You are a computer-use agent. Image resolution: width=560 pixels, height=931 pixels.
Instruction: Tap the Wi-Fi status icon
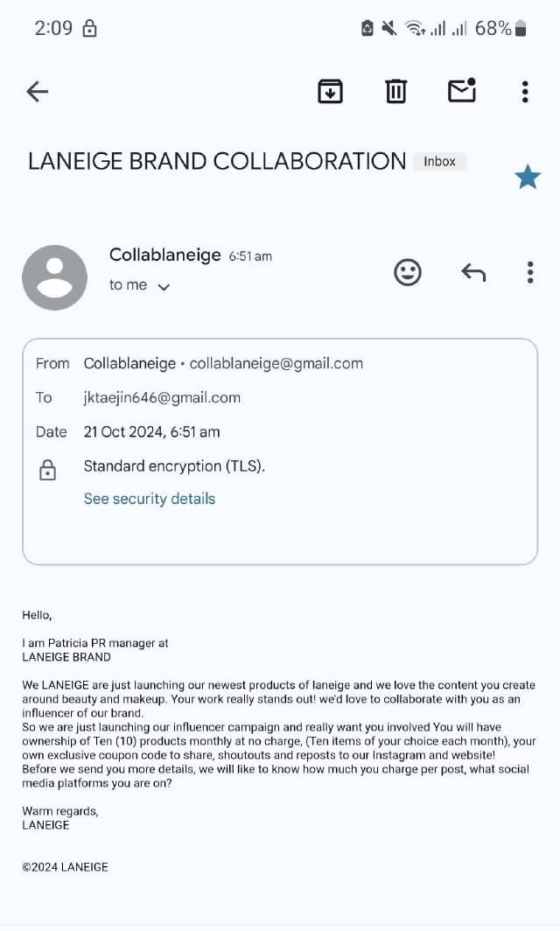tap(414, 29)
